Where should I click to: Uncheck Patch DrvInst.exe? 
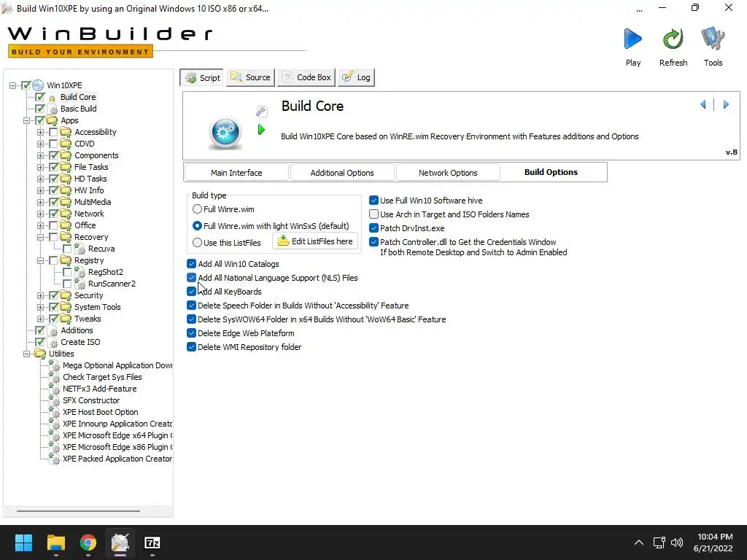coord(374,228)
